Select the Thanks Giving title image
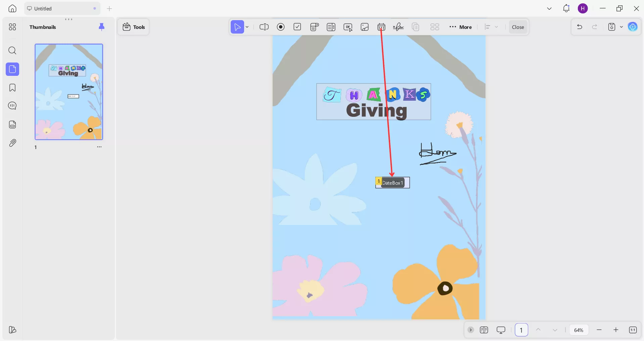Viewport: 644px width, 341px height. 374,102
